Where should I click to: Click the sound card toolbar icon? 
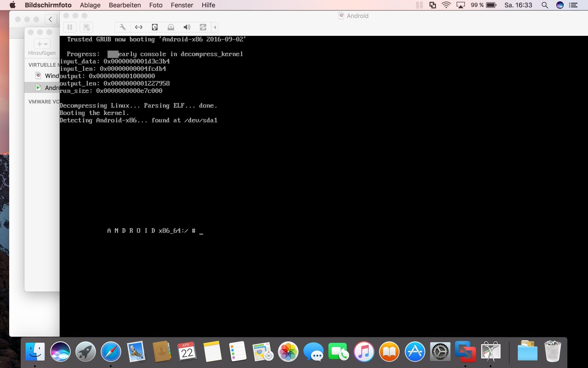coord(187,27)
